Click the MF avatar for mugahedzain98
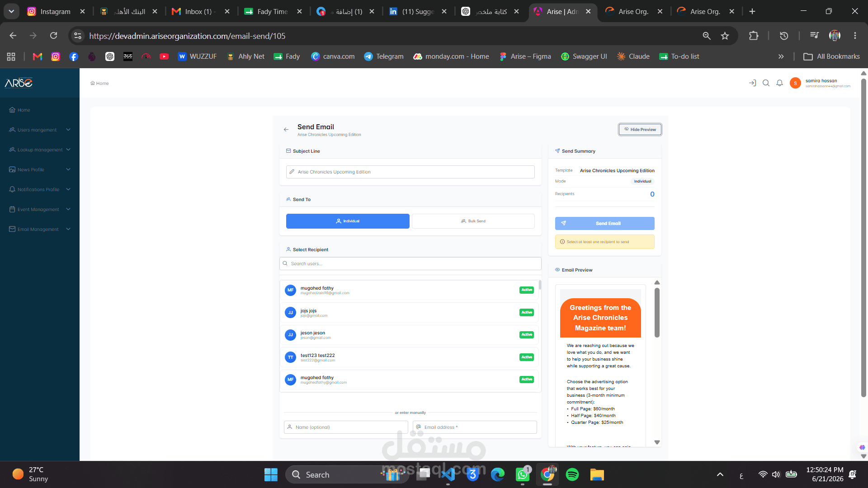 (x=290, y=290)
